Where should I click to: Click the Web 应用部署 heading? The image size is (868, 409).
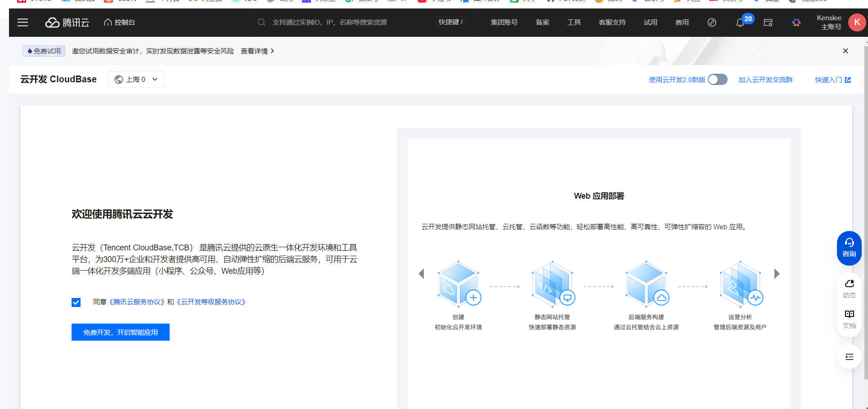(599, 196)
